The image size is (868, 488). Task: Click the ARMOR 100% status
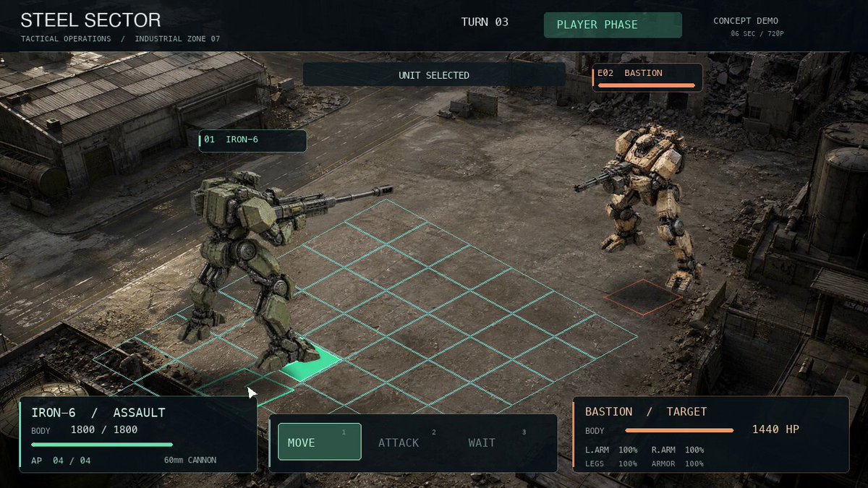(678, 463)
